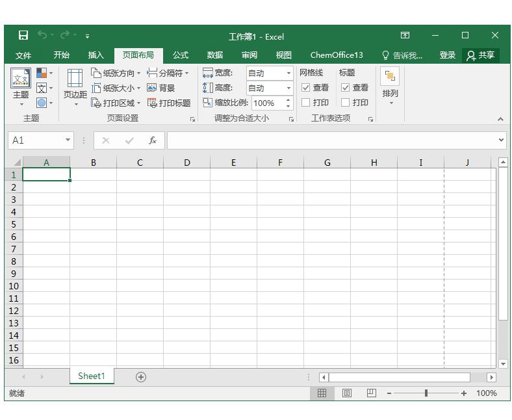This screenshot has width=512, height=420.
Task: Open the 宽度 width 自动 combo box
Action: tap(270, 73)
